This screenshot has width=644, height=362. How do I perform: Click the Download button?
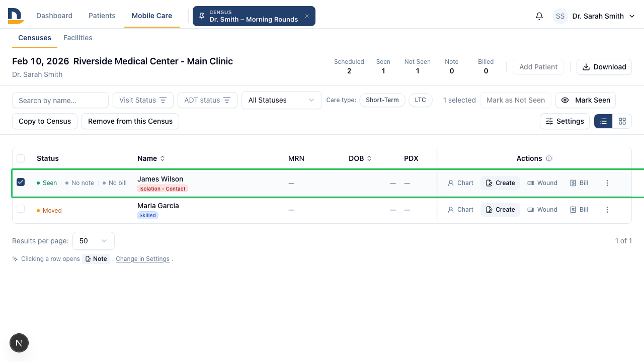tap(604, 67)
